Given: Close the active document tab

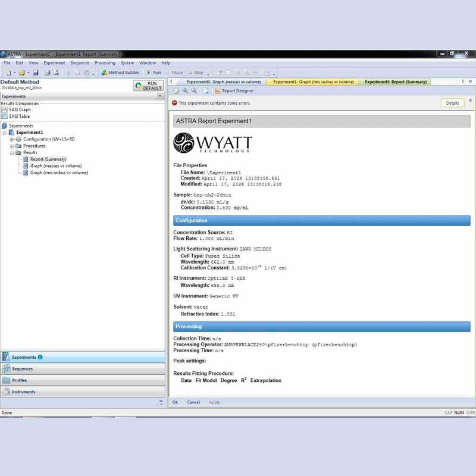Looking at the screenshot, I should pos(470,82).
